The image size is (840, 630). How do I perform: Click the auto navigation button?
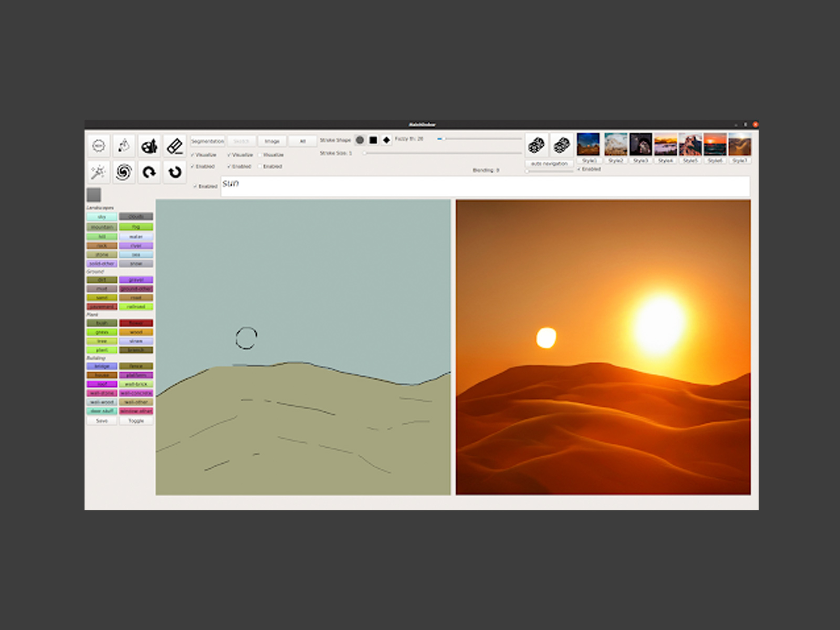click(x=549, y=164)
